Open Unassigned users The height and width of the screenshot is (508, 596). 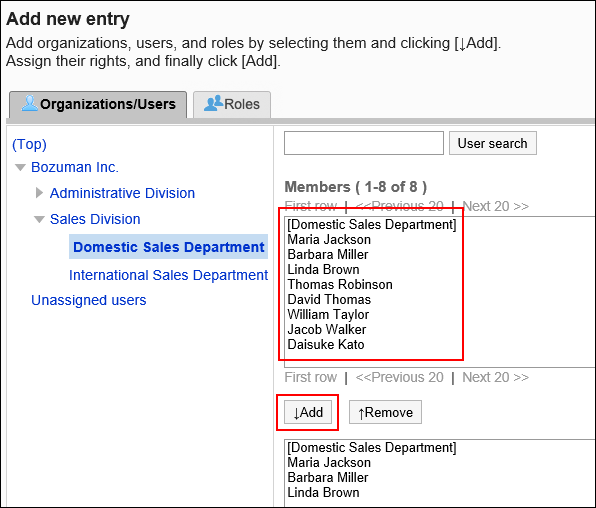click(89, 300)
